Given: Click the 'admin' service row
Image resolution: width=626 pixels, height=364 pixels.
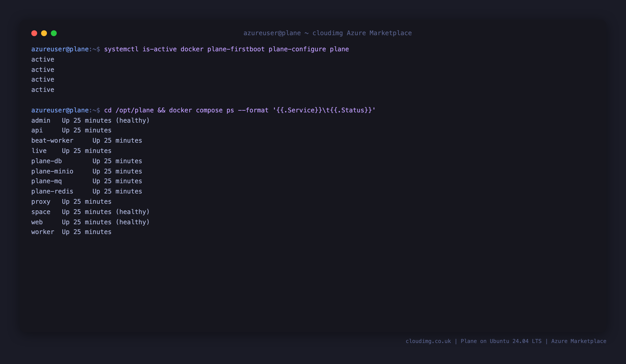Looking at the screenshot, I should (x=90, y=120).
